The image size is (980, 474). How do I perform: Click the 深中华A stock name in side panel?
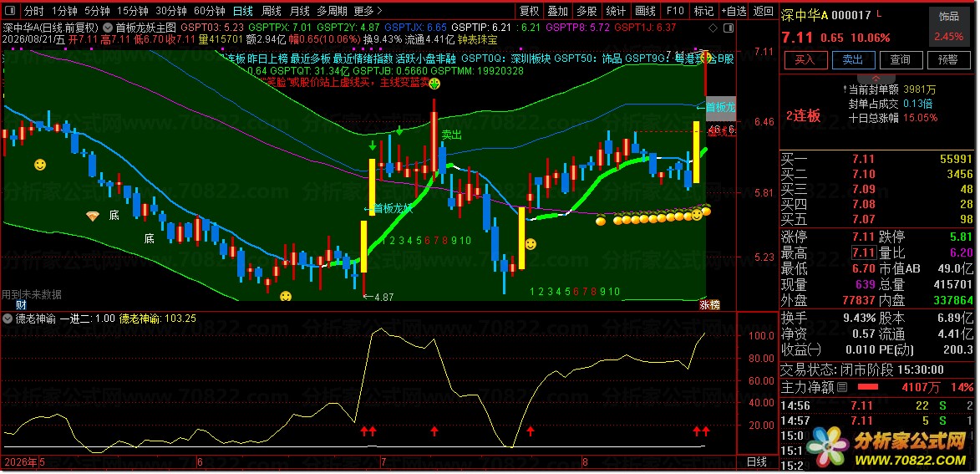coord(806,16)
